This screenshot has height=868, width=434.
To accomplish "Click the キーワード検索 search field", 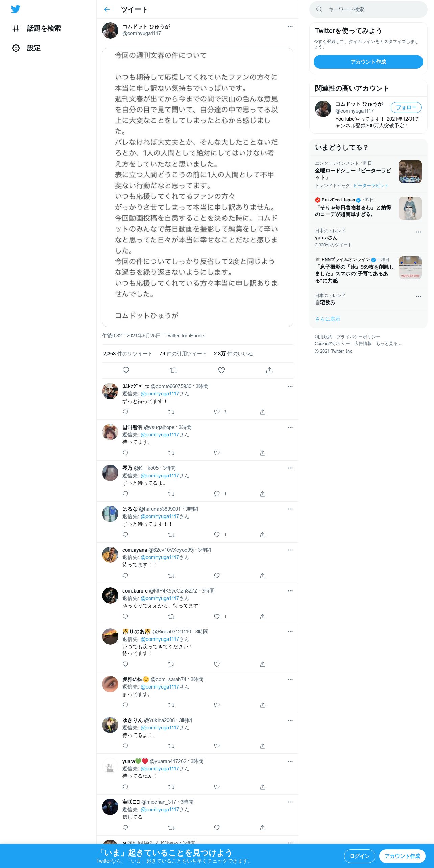I will coord(368,9).
